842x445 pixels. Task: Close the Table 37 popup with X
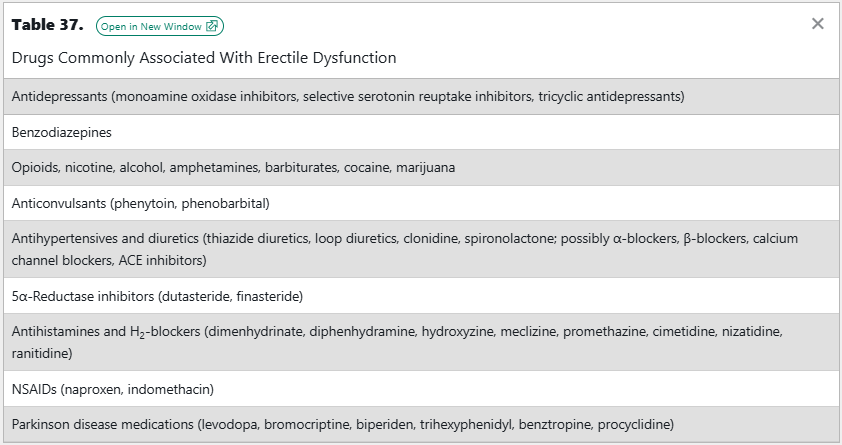818,24
